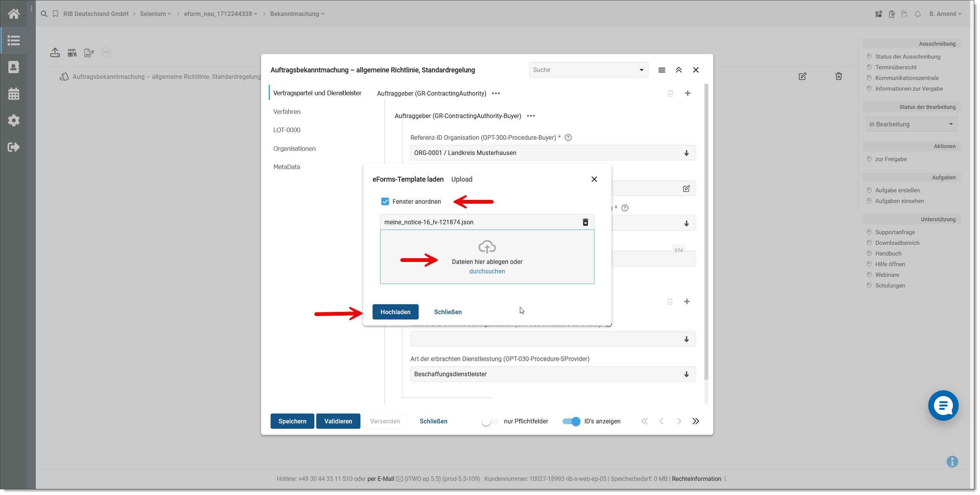Uncheck the Fenster anordnen checkbox
The height and width of the screenshot is (495, 980).
click(385, 201)
